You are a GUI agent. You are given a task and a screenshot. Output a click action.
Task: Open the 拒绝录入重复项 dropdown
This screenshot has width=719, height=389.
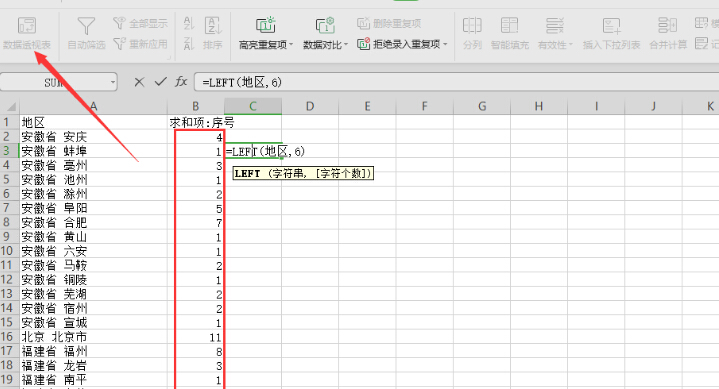click(x=445, y=44)
